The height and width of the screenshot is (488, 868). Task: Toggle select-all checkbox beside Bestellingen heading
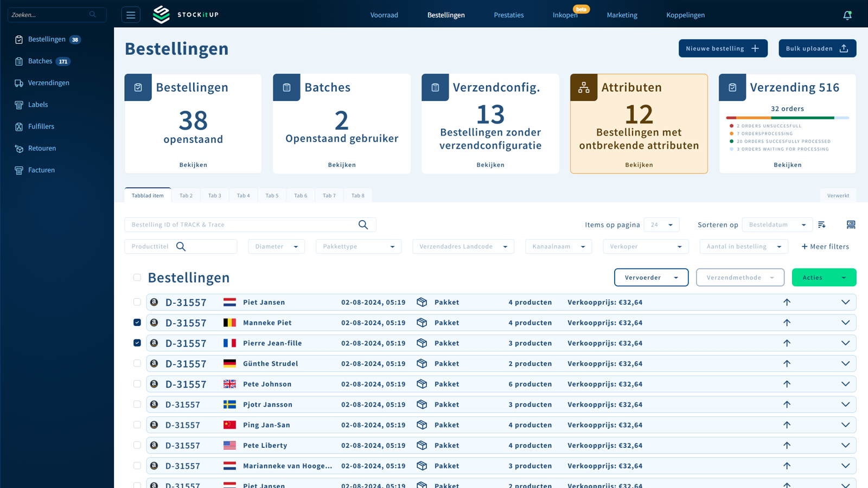[x=137, y=278]
